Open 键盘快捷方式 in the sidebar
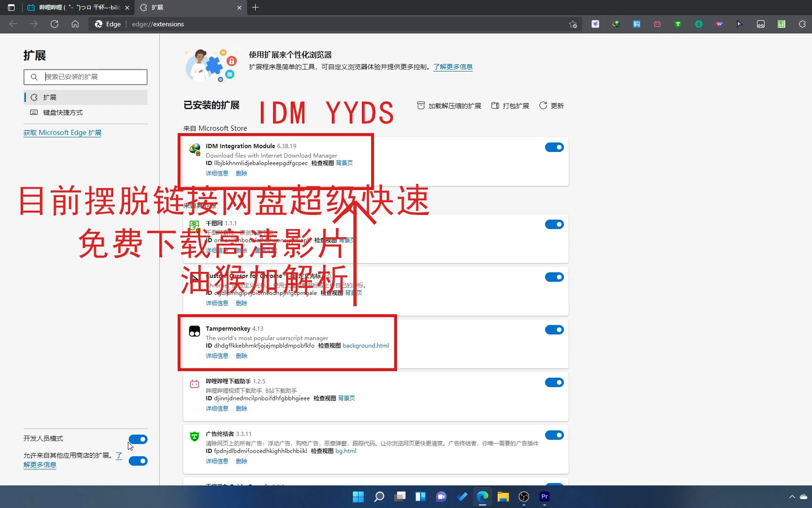This screenshot has height=508, width=812. tap(86, 112)
